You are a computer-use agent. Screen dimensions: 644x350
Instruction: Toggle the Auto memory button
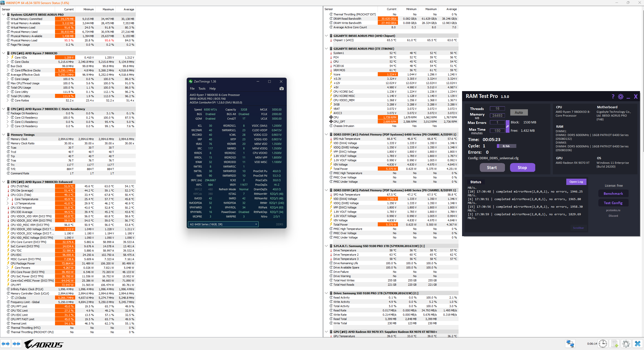[x=519, y=112]
